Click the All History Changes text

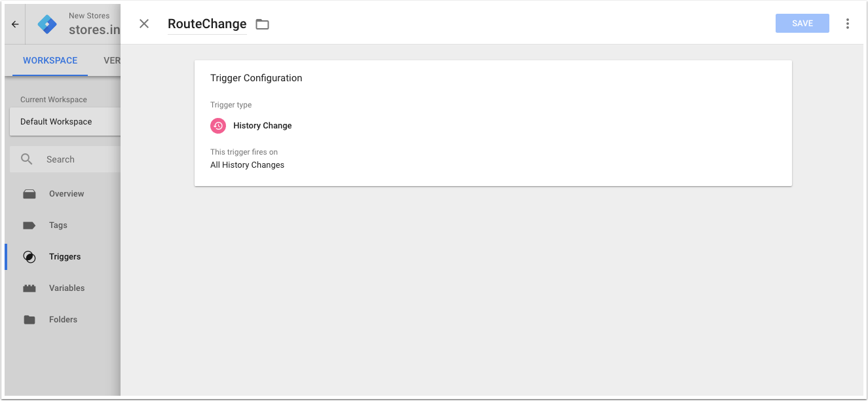pos(247,165)
